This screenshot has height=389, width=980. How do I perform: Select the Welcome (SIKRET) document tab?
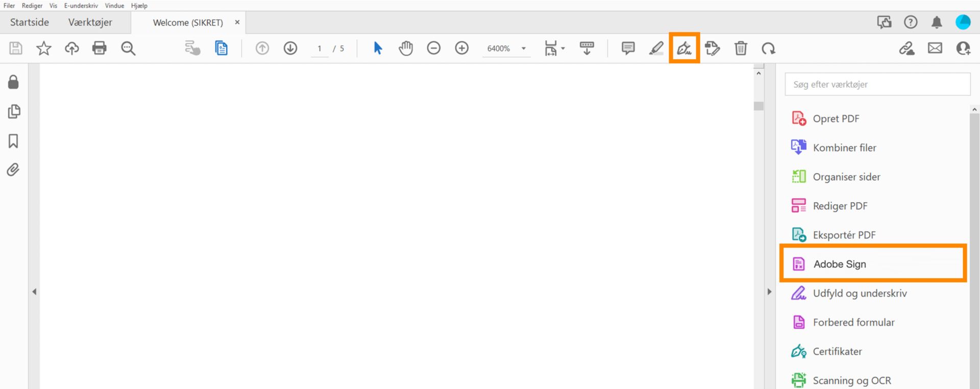[x=188, y=23]
